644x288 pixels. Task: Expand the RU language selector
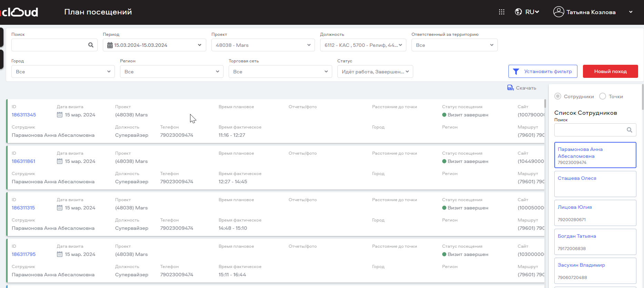532,12
